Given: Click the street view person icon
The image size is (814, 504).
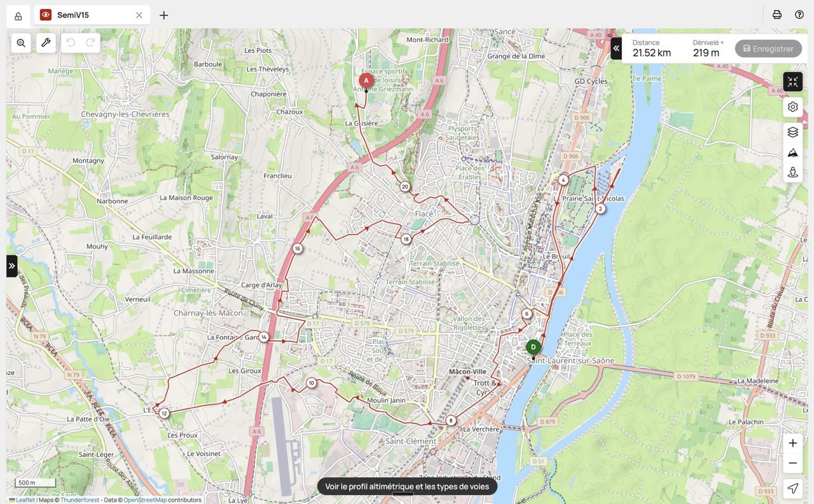Looking at the screenshot, I should [x=792, y=172].
